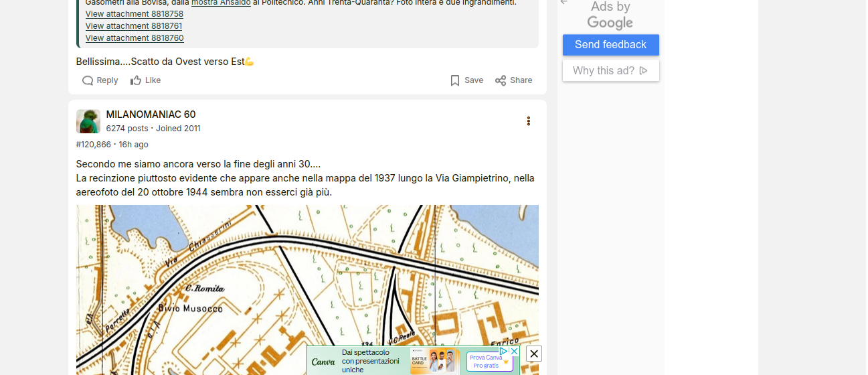Click the "Why this ad?" button
Viewport: 868px width, 375px height.
pos(610,71)
